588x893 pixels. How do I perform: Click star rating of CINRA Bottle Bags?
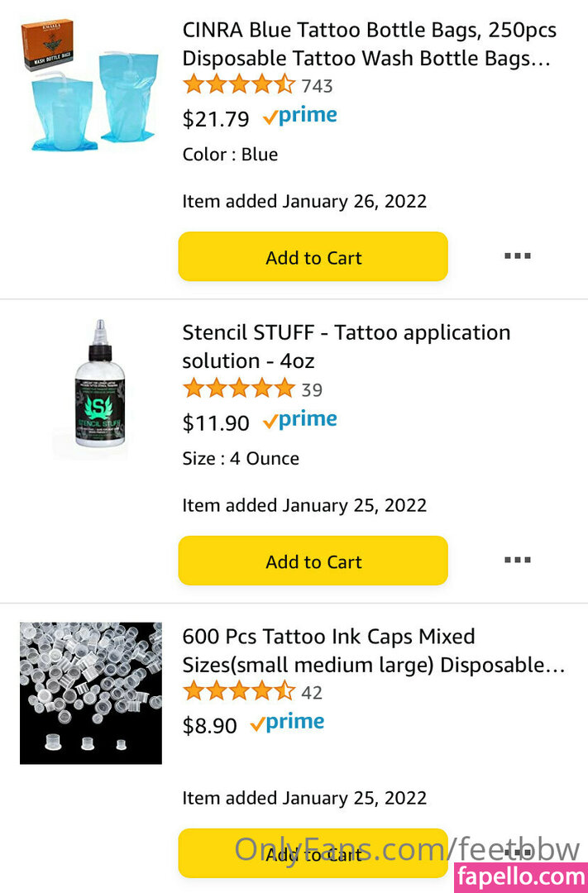pyautogui.click(x=238, y=84)
